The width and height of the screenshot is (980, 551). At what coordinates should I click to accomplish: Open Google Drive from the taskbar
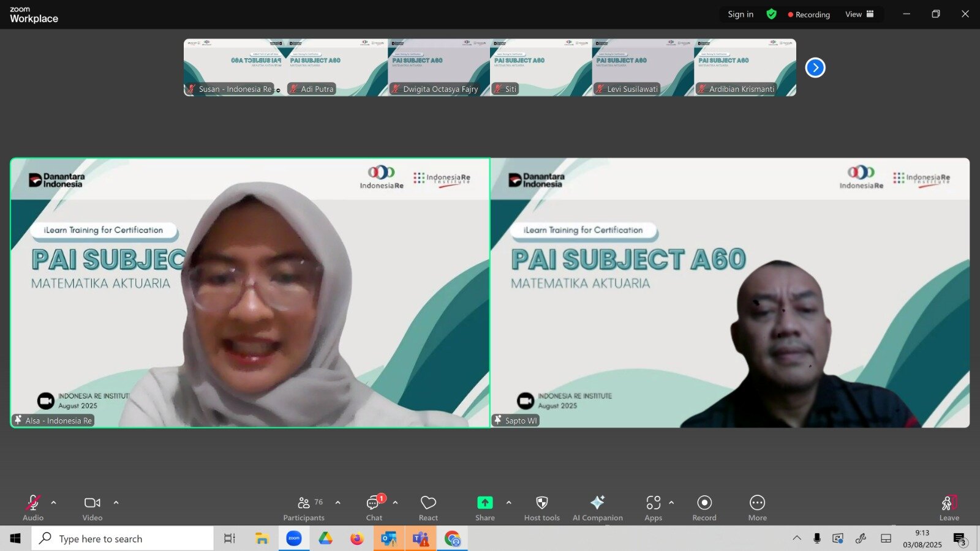[325, 539]
